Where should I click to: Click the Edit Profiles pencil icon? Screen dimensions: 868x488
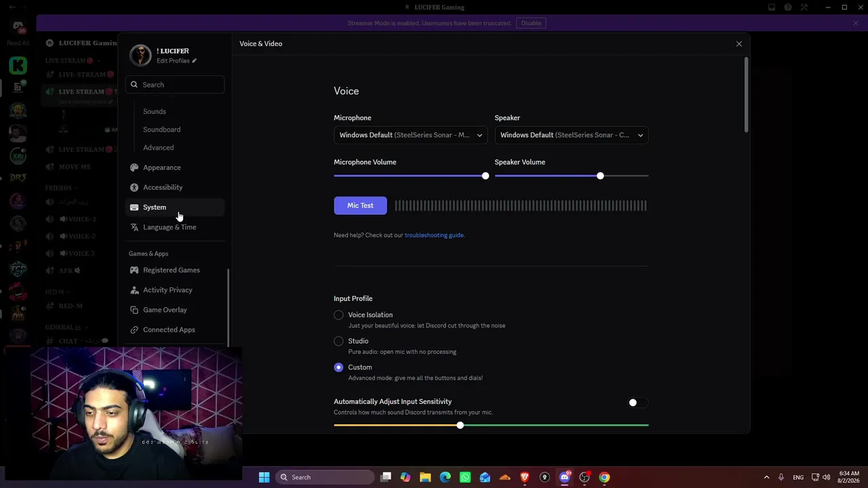195,61
